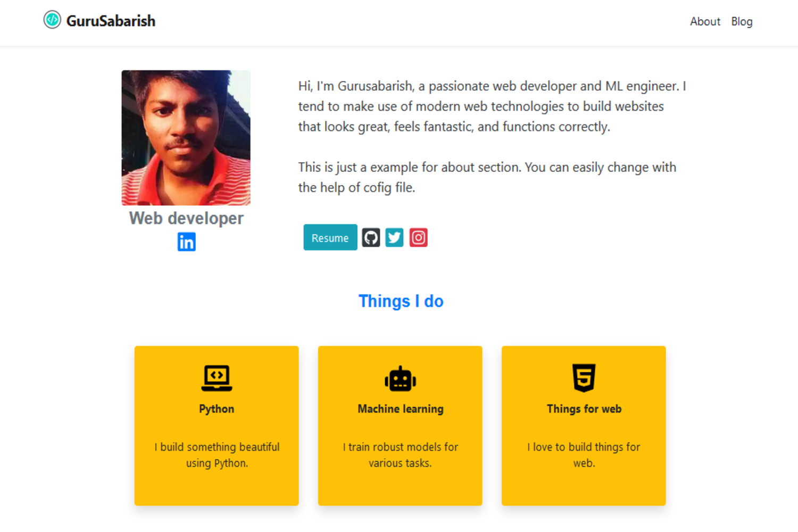
Task: Click the Web developer subtitle
Action: (x=186, y=218)
